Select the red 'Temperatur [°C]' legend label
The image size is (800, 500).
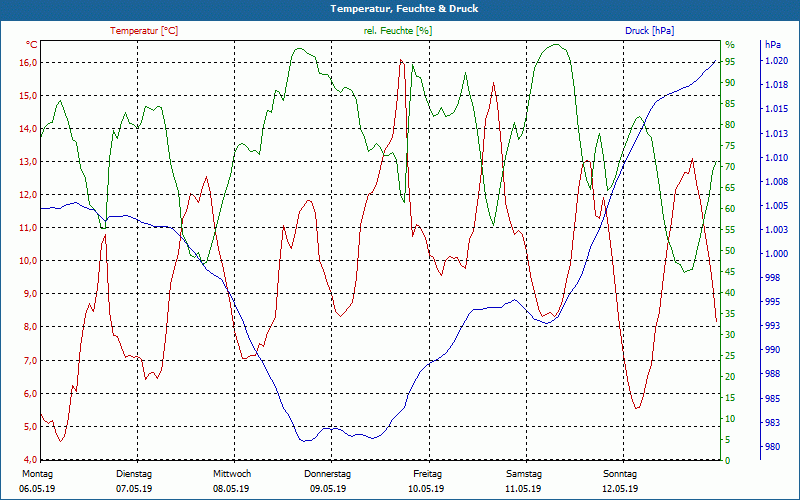coord(144,31)
